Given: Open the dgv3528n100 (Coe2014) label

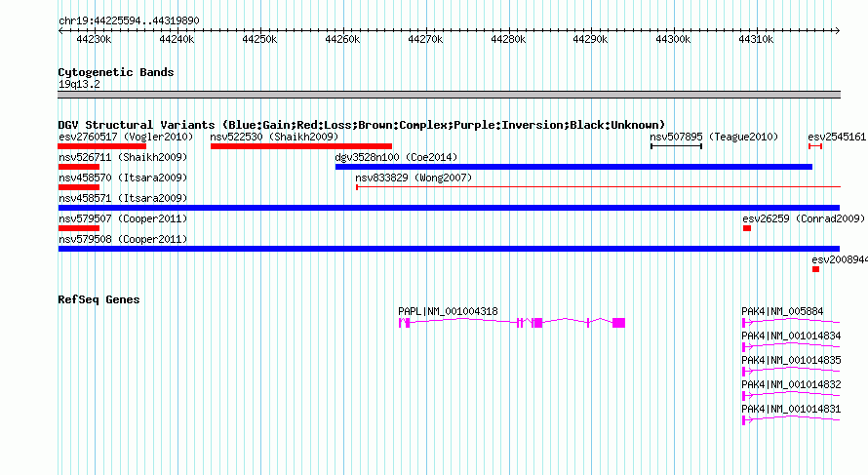Looking at the screenshot, I should tap(396, 157).
